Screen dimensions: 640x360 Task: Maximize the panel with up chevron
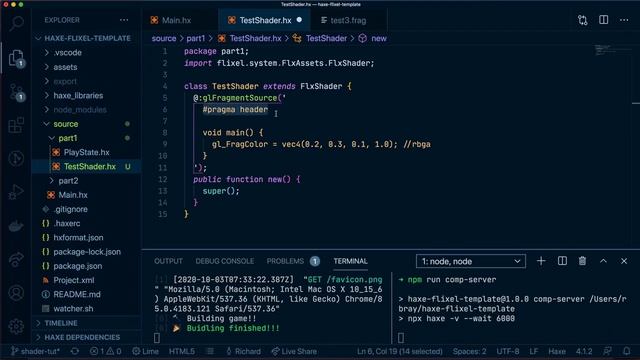click(x=603, y=261)
